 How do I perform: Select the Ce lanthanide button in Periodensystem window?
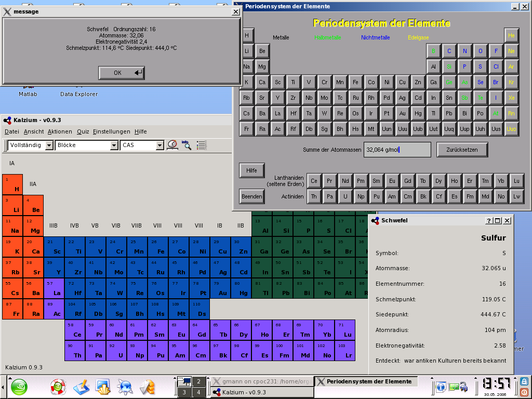click(x=314, y=181)
